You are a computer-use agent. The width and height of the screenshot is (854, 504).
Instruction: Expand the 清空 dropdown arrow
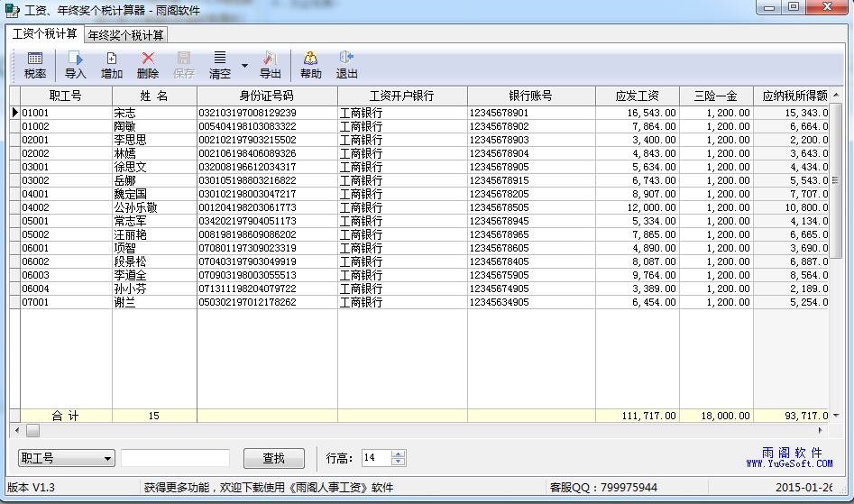tap(244, 66)
